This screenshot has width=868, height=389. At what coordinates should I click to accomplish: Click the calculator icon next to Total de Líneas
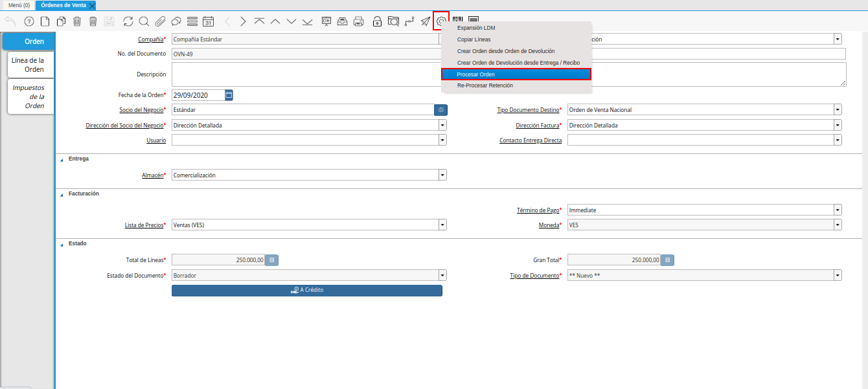272,260
